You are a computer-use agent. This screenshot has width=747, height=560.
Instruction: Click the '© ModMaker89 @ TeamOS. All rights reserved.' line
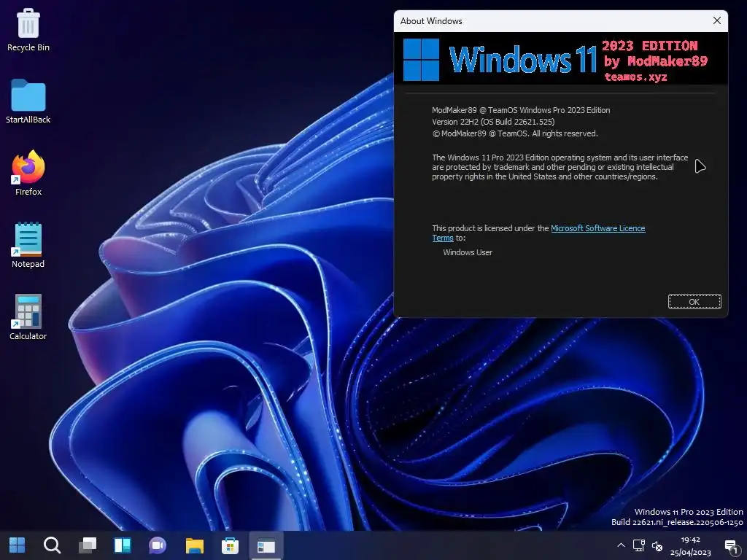[x=514, y=134]
